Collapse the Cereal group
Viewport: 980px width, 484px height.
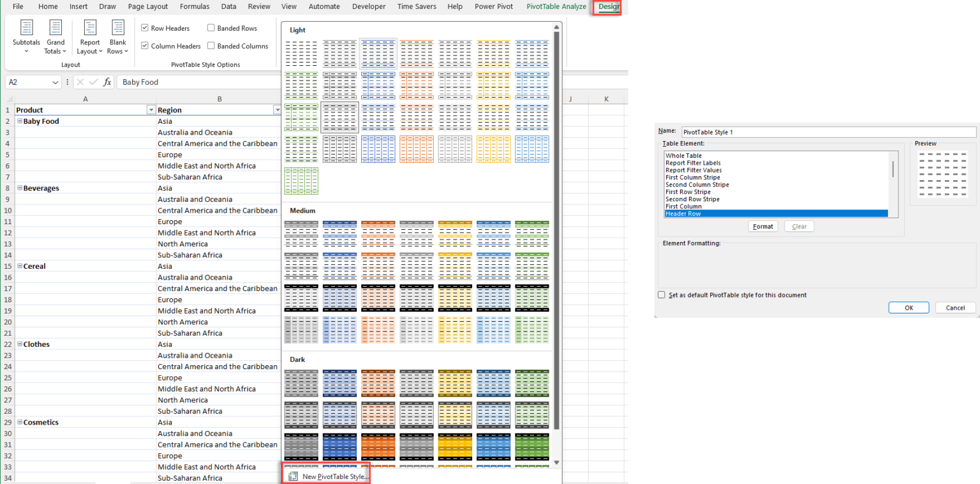(19, 266)
